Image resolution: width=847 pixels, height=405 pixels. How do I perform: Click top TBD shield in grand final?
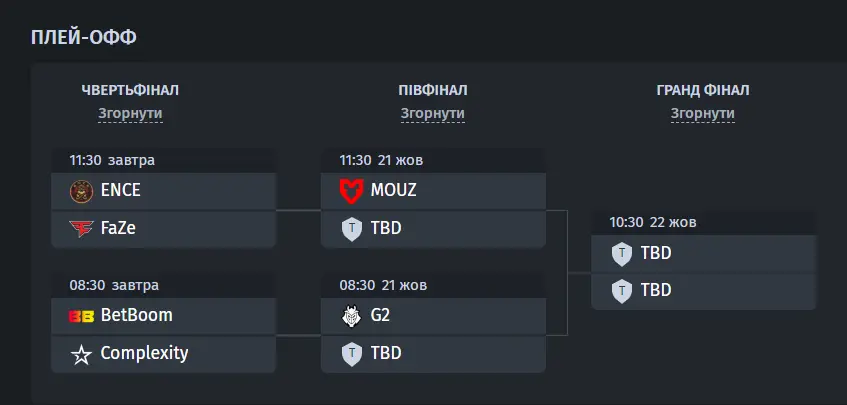(622, 254)
